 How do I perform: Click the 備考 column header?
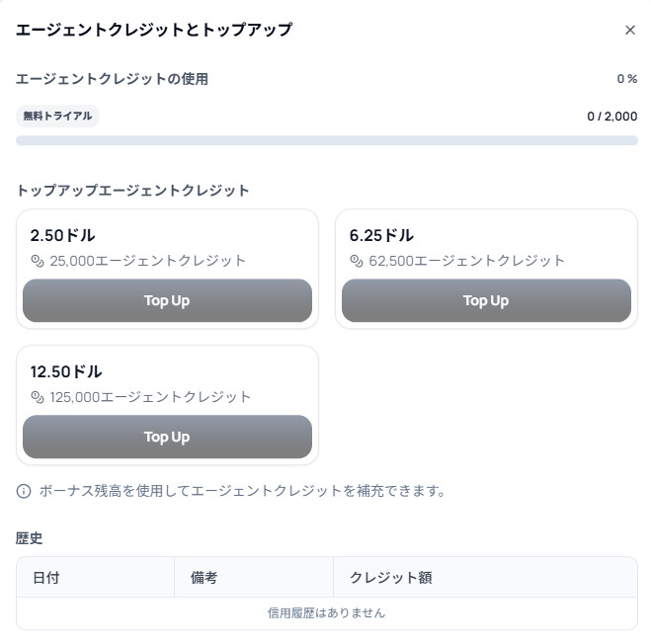(x=203, y=578)
